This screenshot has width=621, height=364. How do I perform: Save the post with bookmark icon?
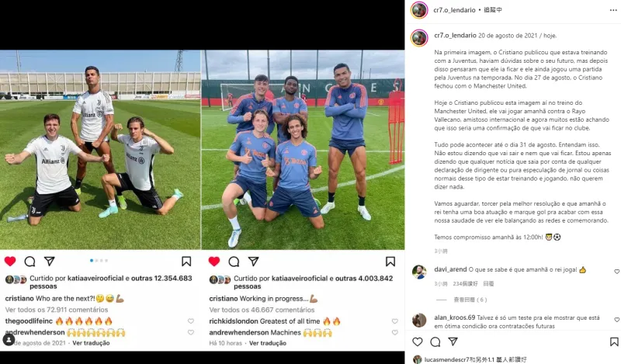[x=614, y=341]
